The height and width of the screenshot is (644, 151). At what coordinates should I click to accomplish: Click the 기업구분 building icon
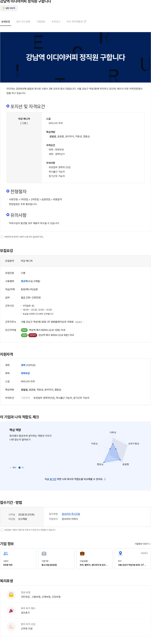(x=44, y=553)
